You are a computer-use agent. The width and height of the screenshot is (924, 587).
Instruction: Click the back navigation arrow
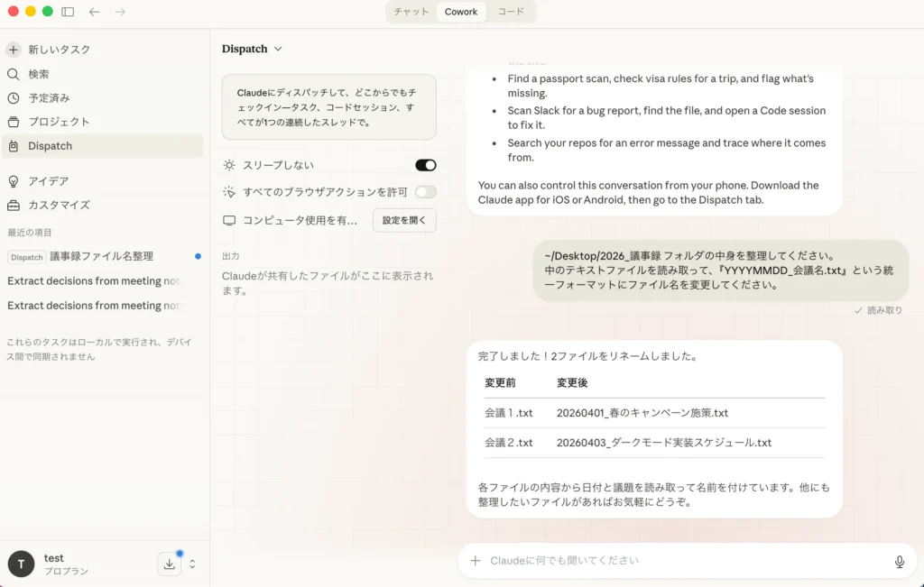tap(95, 12)
